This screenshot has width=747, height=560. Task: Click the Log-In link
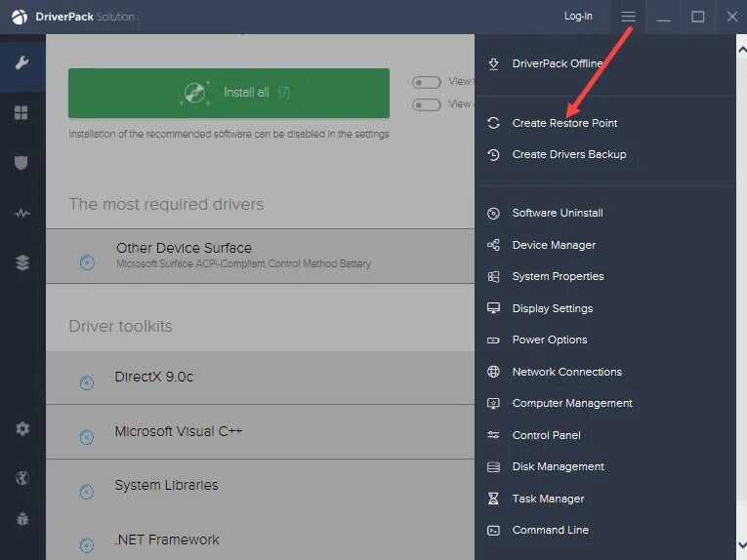(578, 17)
